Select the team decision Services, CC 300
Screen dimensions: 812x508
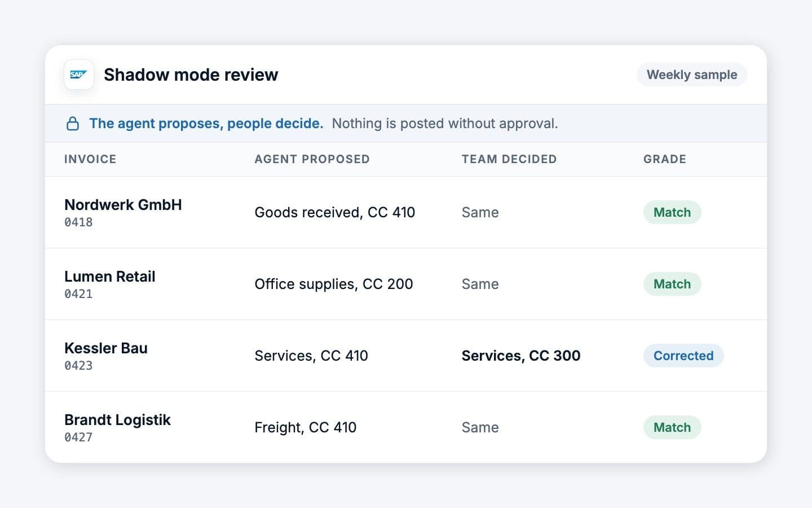[521, 356]
